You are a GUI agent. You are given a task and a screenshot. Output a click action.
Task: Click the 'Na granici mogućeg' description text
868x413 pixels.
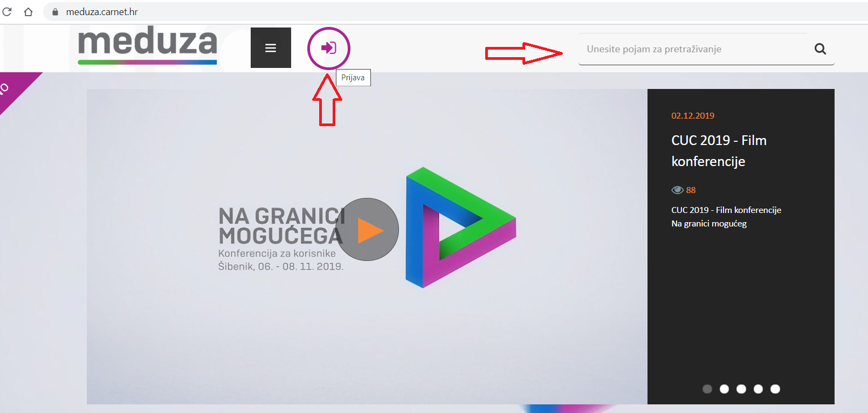click(709, 223)
